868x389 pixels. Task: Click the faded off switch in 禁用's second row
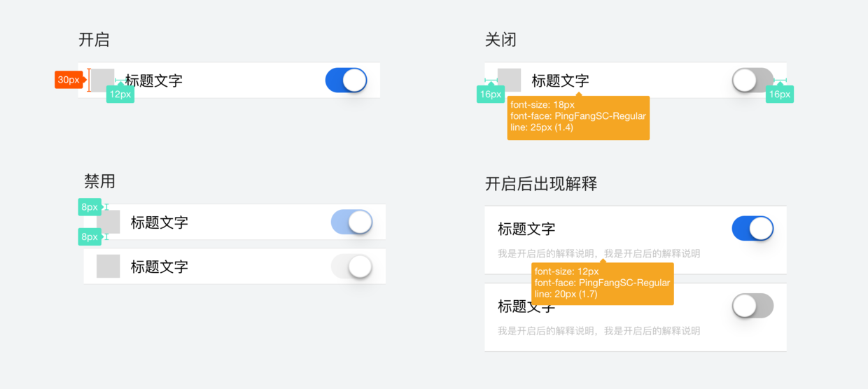pos(351,267)
